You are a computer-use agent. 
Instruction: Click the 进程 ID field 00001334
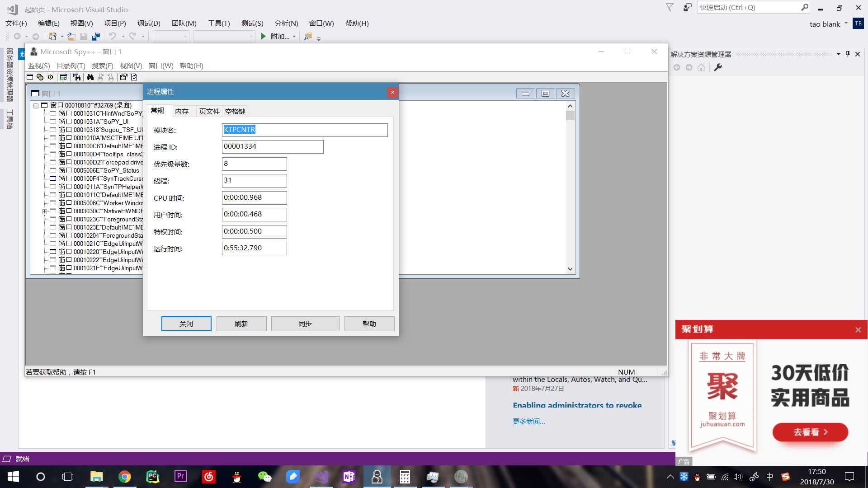[273, 147]
